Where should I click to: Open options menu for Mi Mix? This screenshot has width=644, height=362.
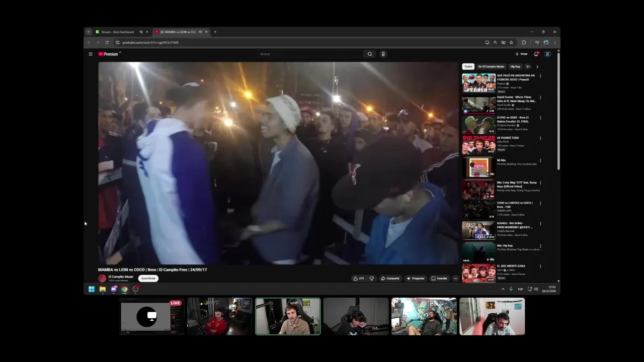tap(540, 160)
